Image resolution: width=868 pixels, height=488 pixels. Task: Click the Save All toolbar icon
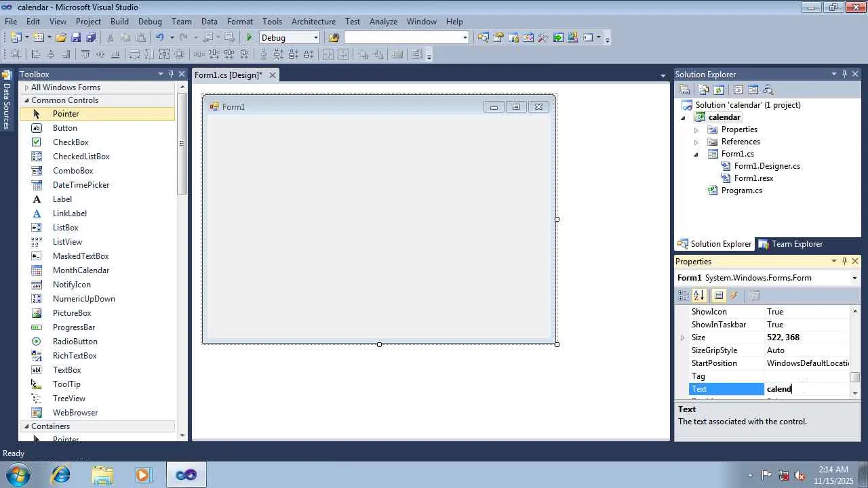[91, 38]
